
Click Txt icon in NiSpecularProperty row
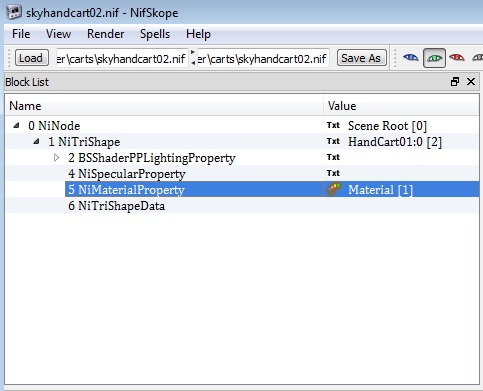point(333,173)
